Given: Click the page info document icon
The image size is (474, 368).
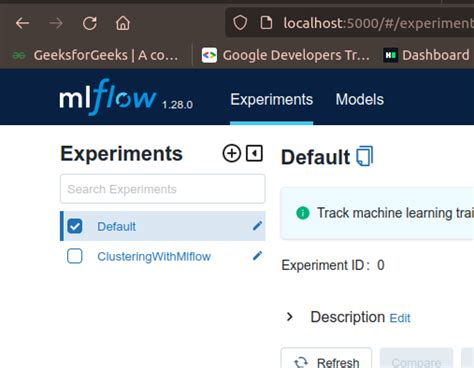Looking at the screenshot, I should [266, 23].
